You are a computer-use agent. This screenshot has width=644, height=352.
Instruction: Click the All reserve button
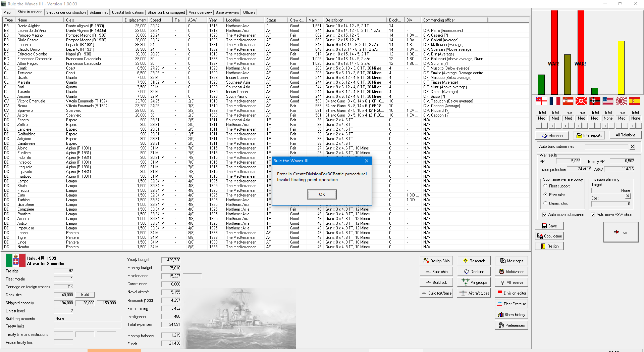(x=511, y=282)
